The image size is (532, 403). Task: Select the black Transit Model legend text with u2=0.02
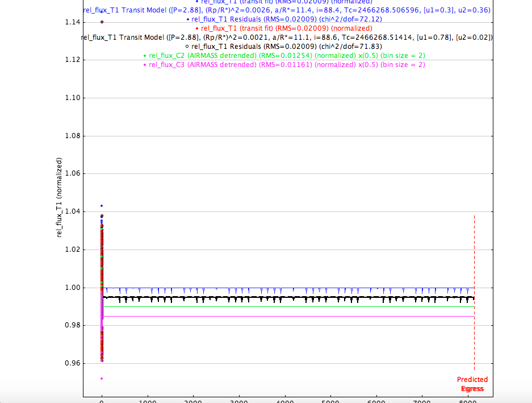(287, 38)
